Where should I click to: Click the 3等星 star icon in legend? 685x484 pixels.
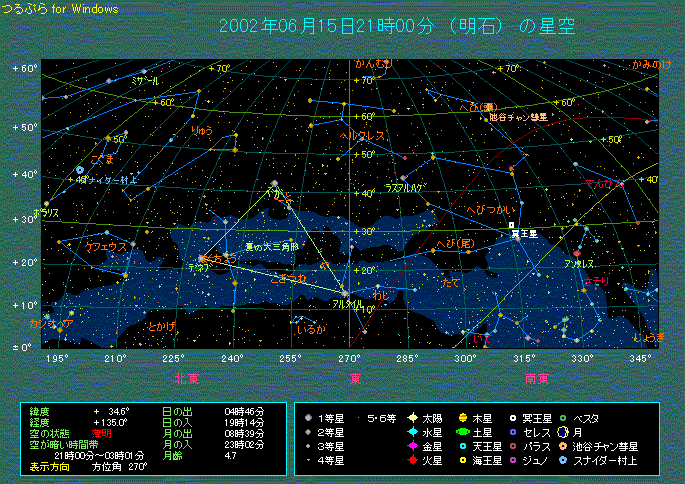click(x=308, y=446)
